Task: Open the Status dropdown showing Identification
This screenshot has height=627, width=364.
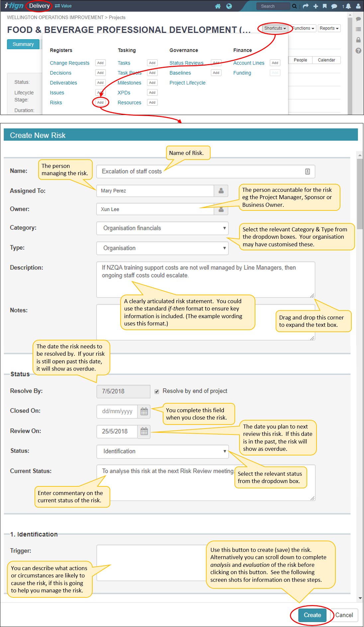Action: coord(162,451)
